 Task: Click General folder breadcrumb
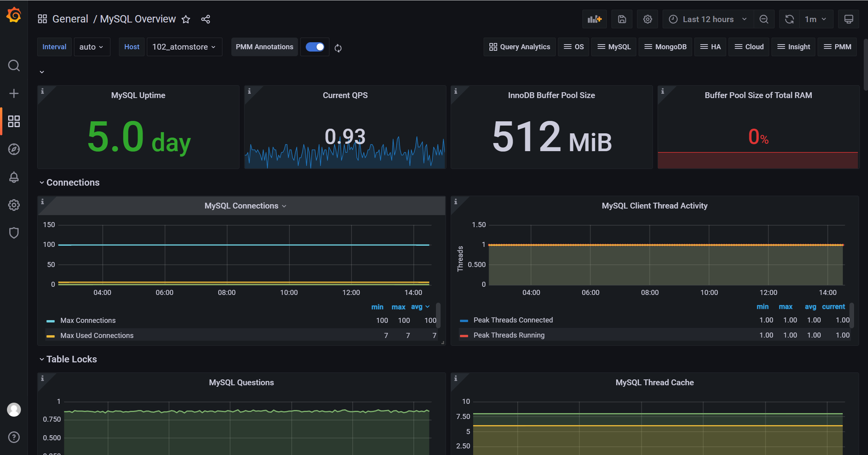[x=70, y=19]
